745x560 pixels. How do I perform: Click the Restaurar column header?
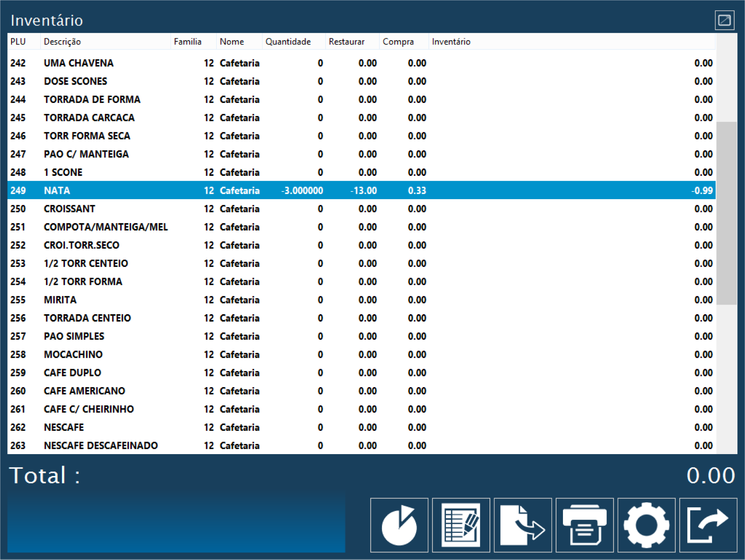click(x=346, y=42)
